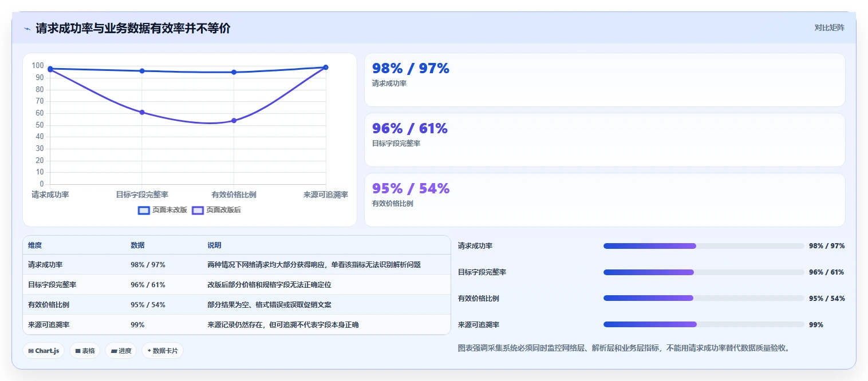Click the chart data point at value 61
Image resolution: width=868 pixels, height=381 pixels.
point(142,112)
